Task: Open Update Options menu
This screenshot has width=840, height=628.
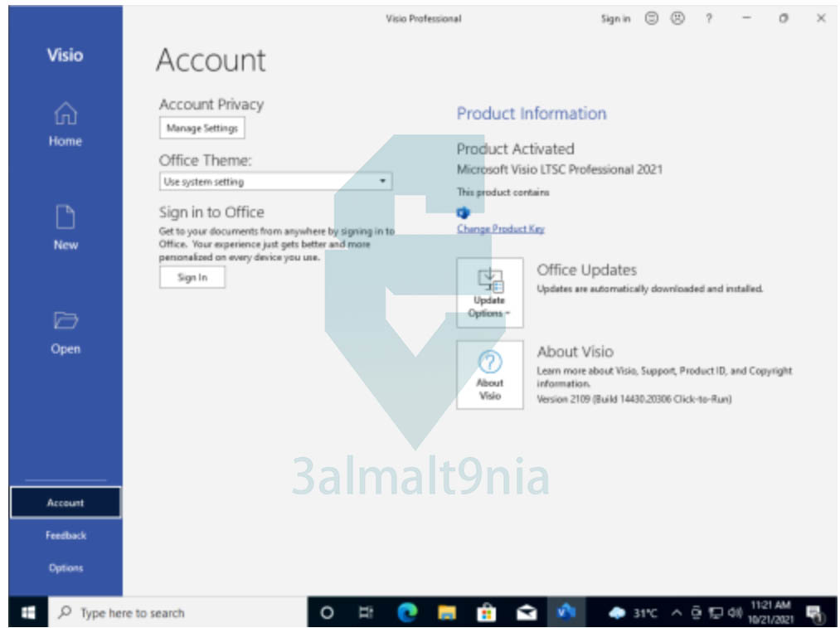Action: point(489,293)
